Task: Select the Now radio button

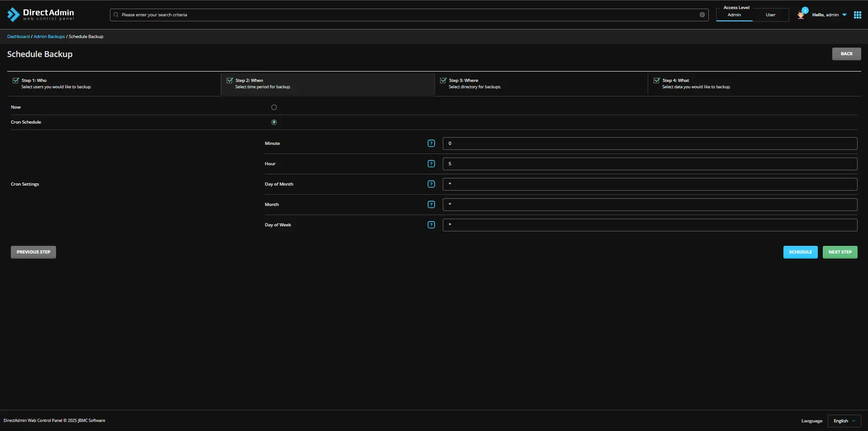Action: click(274, 107)
